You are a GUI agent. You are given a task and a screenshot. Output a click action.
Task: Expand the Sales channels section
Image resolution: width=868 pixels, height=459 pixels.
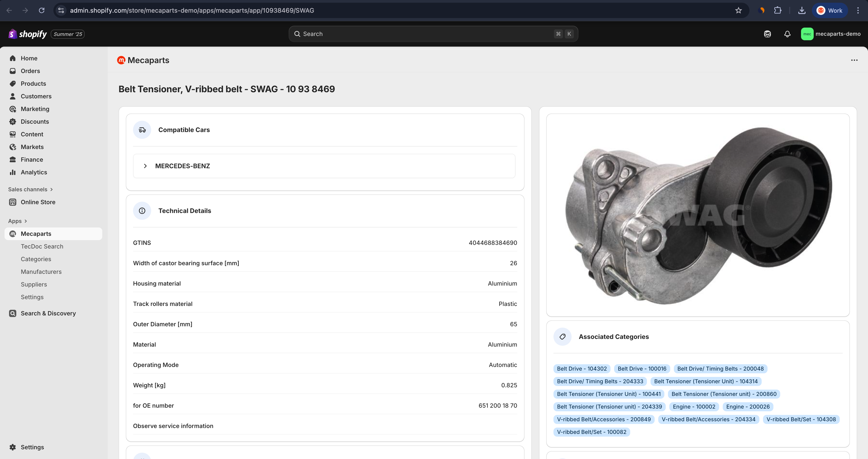pyautogui.click(x=51, y=189)
